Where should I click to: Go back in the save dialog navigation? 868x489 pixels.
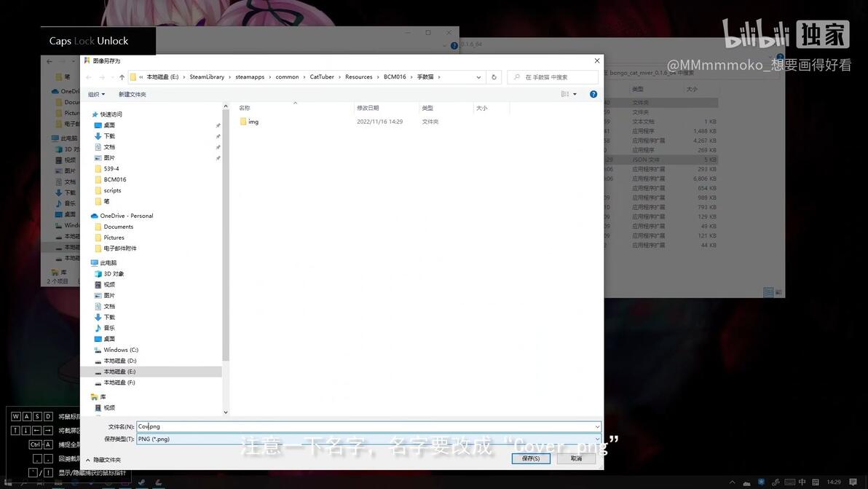coord(89,77)
